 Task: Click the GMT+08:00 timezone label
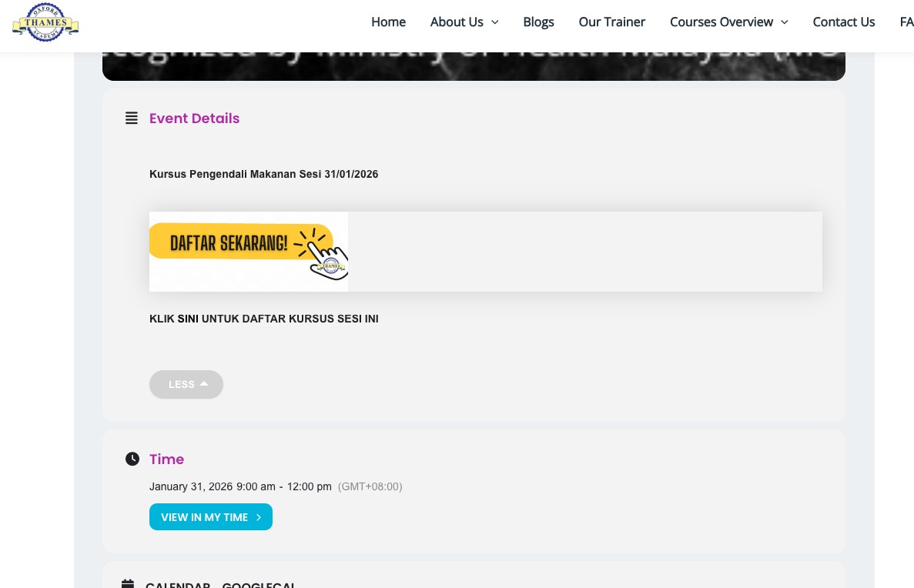click(370, 486)
